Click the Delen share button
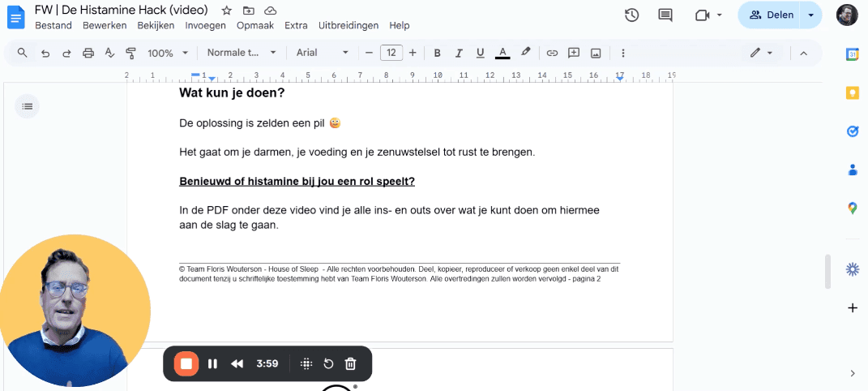This screenshot has height=391, width=868. (x=771, y=15)
